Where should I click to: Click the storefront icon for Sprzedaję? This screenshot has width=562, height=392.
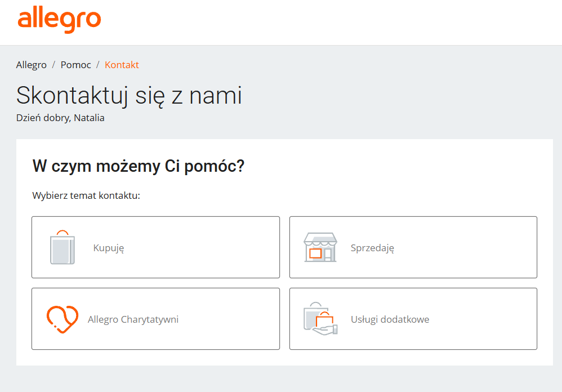[320, 247]
